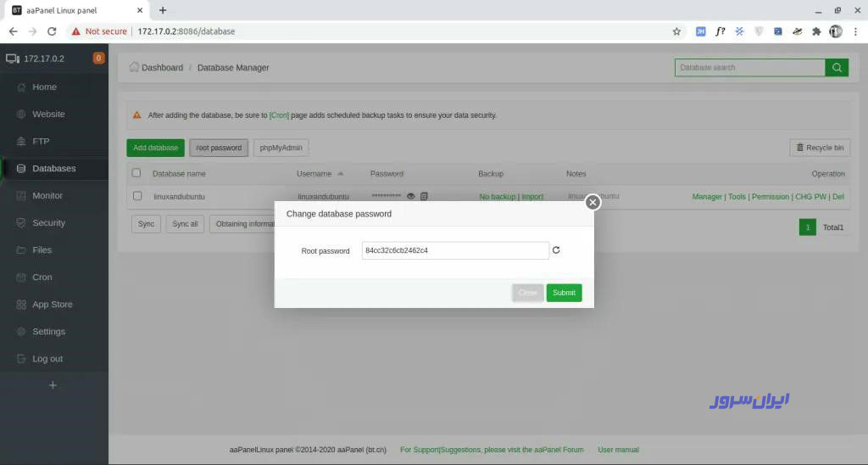The width and height of the screenshot is (868, 465).
Task: Click the database search magnifier button
Action: [837, 68]
